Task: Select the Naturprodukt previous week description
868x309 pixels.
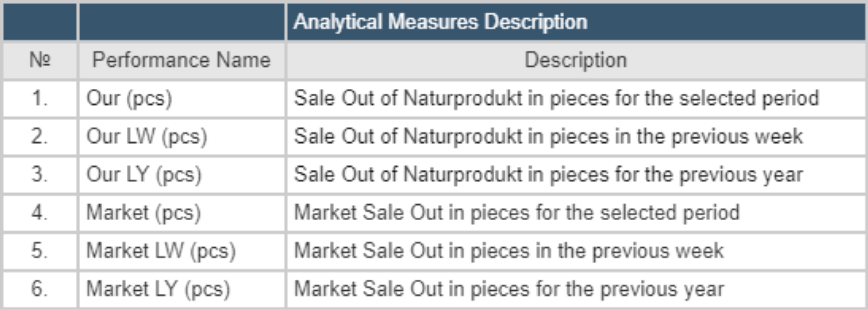Action: click(x=548, y=137)
